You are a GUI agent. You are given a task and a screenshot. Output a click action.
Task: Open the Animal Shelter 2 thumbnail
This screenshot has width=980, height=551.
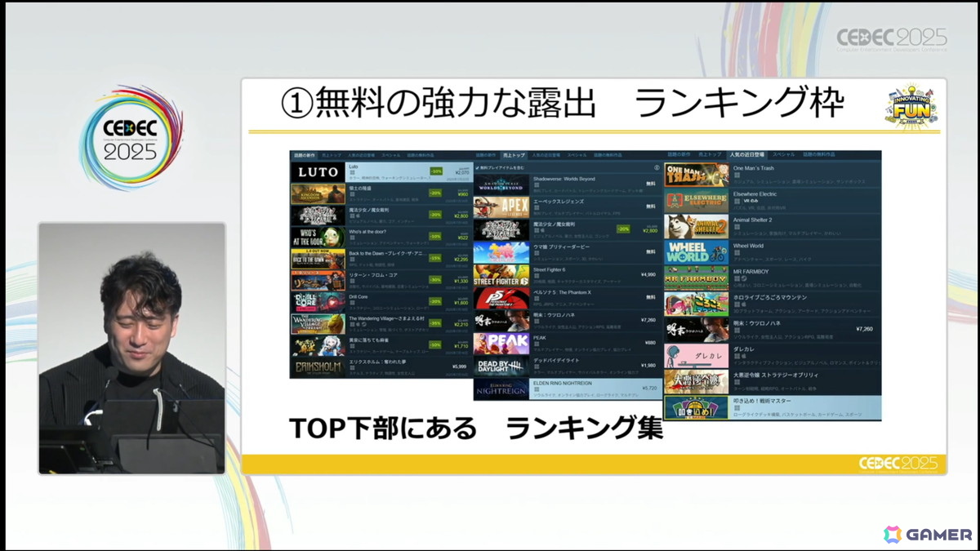coord(697,226)
